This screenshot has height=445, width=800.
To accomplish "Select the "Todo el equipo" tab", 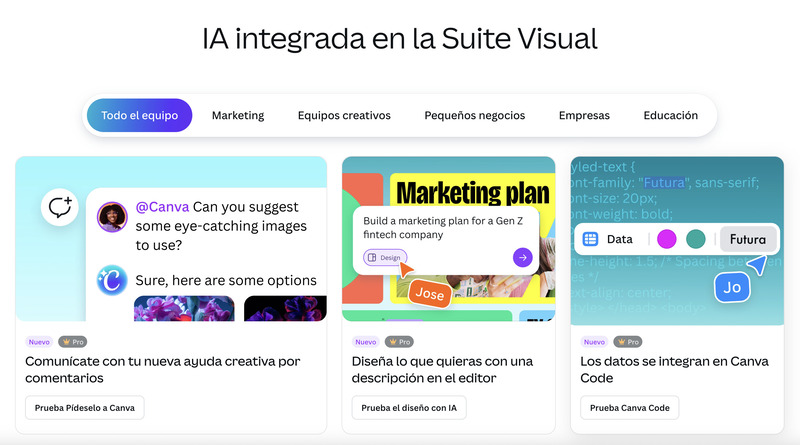I will pos(139,115).
